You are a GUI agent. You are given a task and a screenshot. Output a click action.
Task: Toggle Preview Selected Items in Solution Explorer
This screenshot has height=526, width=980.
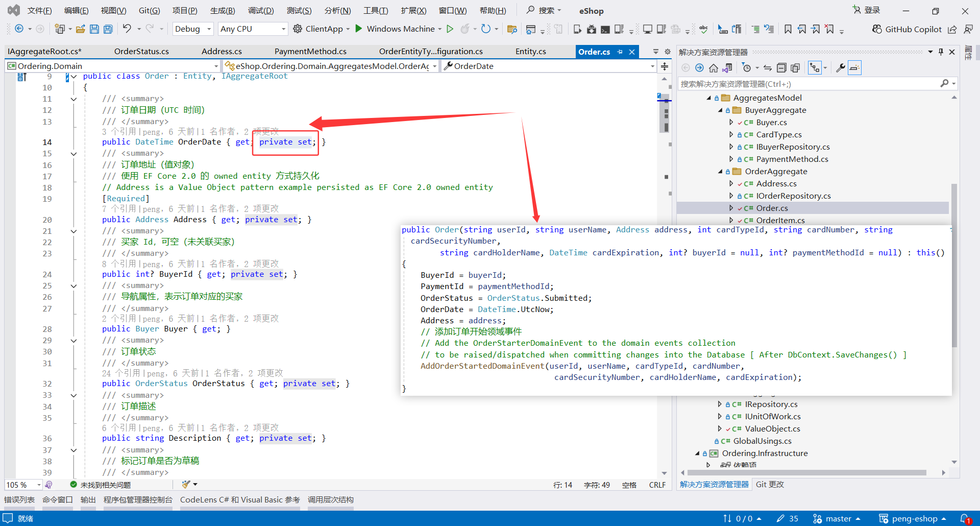click(854, 67)
